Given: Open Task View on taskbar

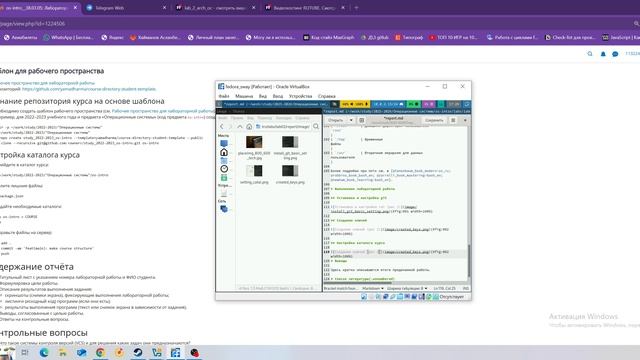Looking at the screenshot, I should [x=25, y=353].
